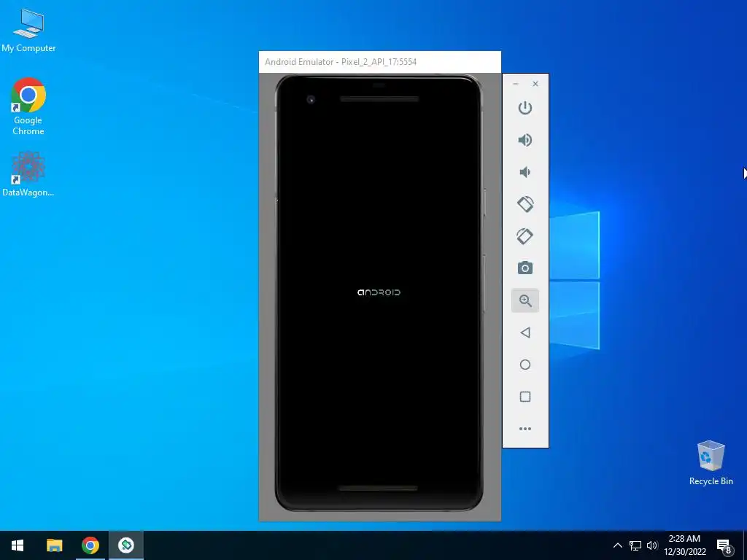
Task: Toggle the emulator zoom magnifier tool
Action: pos(525,300)
